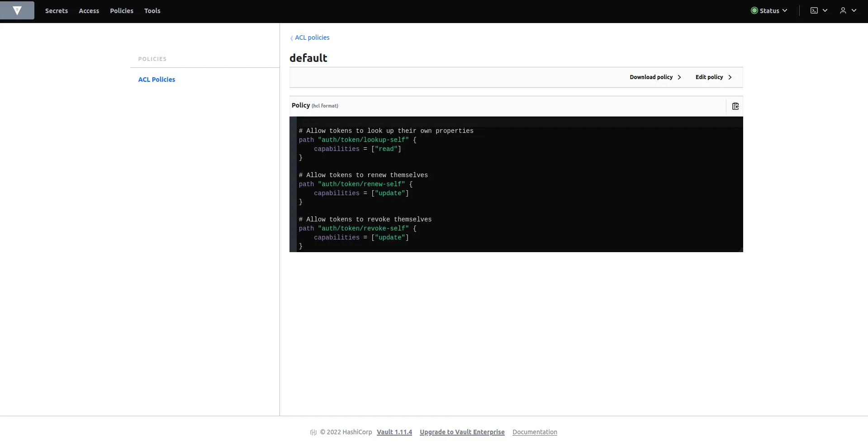Click the comment about tokens renew themselves
The height and width of the screenshot is (446, 868).
click(x=363, y=175)
